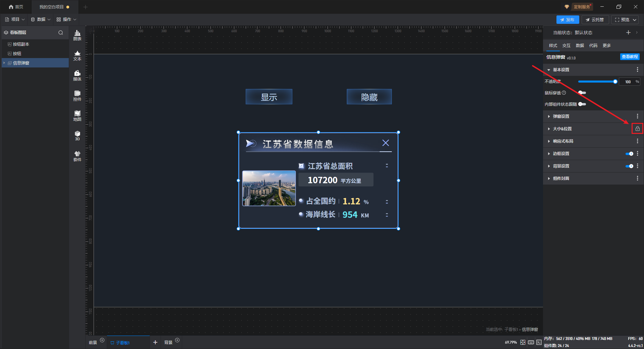Open the 图表 (chart) component library
This screenshot has height=349, width=644.
click(77, 35)
